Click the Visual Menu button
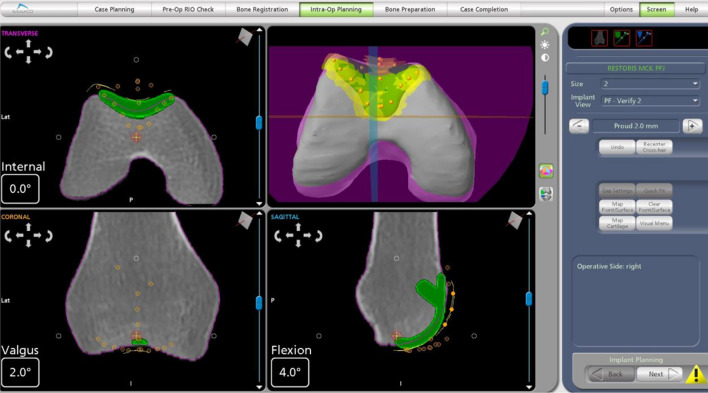The width and height of the screenshot is (708, 393). (x=654, y=223)
